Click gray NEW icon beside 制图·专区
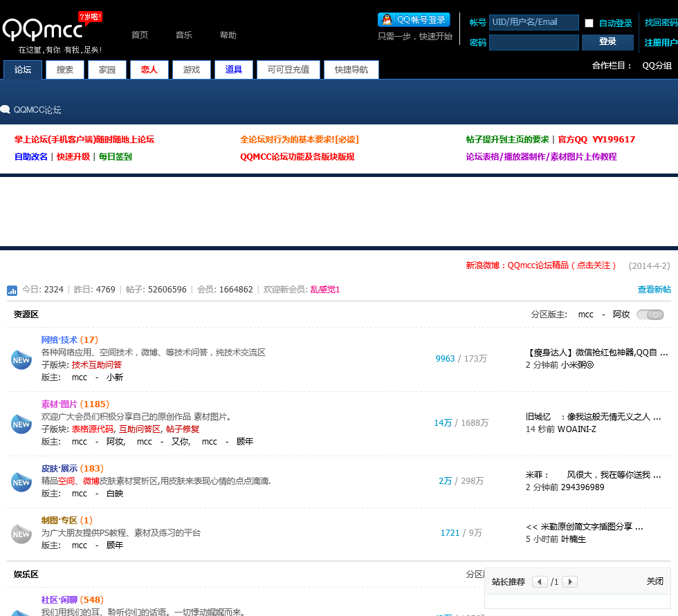The height and width of the screenshot is (616, 678). click(x=21, y=534)
